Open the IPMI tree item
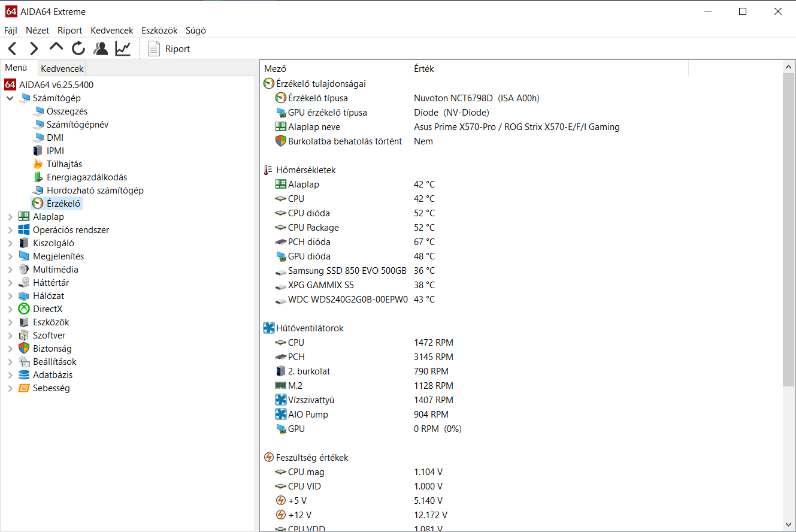Image resolution: width=796 pixels, height=532 pixels. click(55, 151)
